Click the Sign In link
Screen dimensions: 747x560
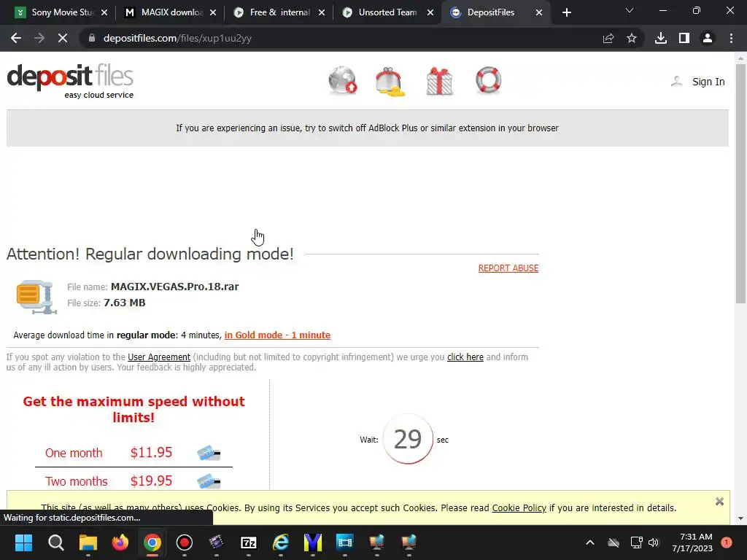click(x=708, y=82)
